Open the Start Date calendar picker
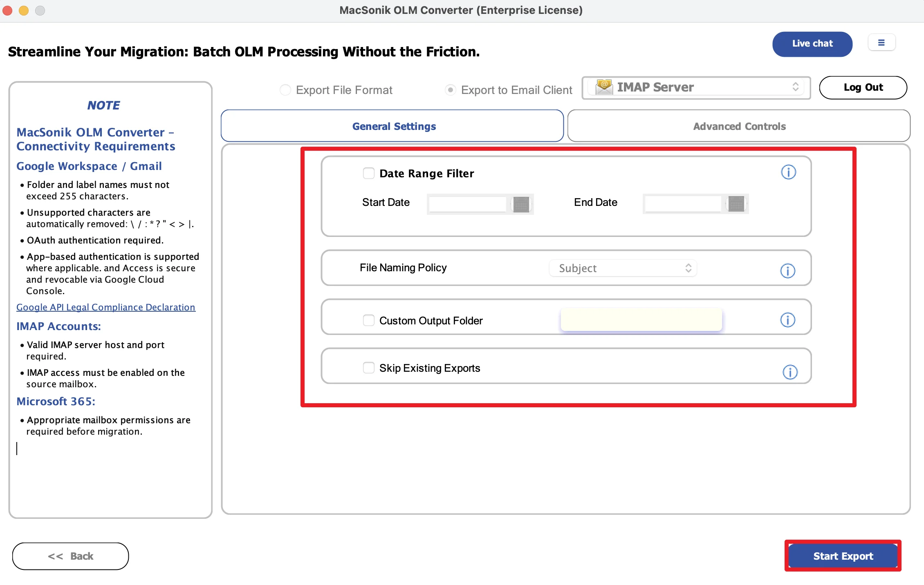924x585 pixels. tap(521, 204)
